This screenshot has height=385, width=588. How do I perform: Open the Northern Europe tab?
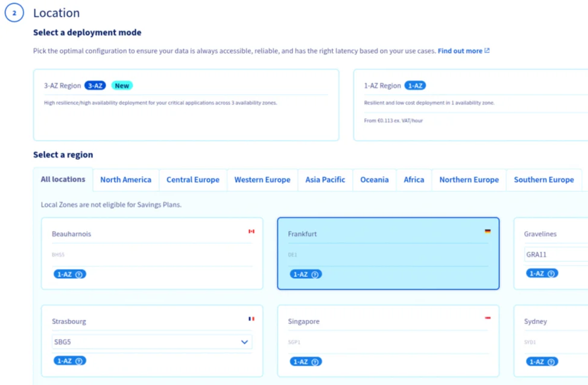click(469, 179)
